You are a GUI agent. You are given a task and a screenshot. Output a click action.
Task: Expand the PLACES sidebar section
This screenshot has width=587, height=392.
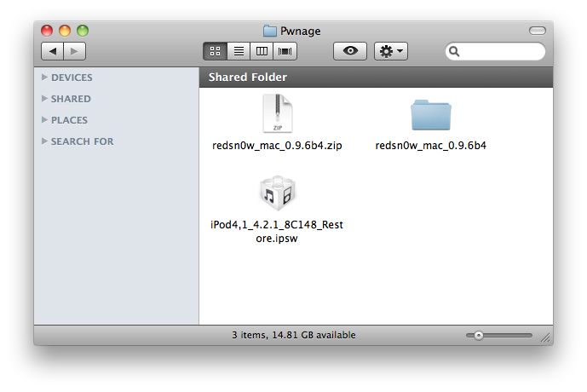pyautogui.click(x=44, y=120)
